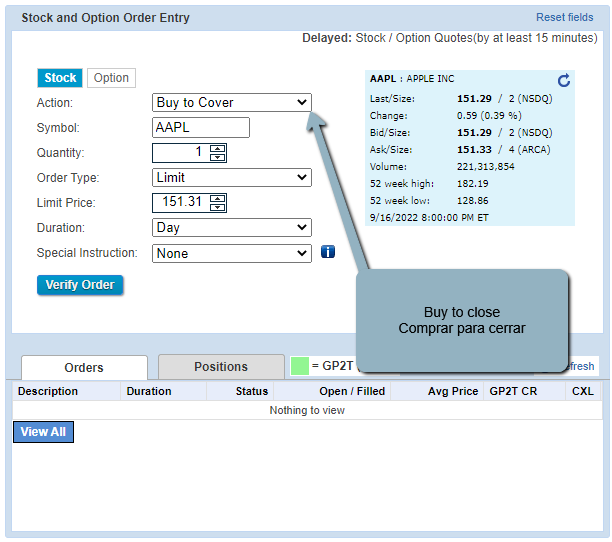Click the View All button
This screenshot has height=542, width=612.
click(x=43, y=432)
